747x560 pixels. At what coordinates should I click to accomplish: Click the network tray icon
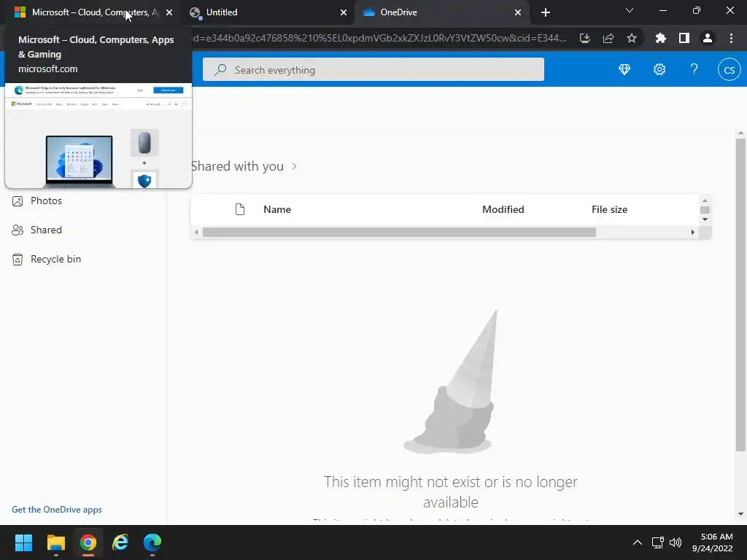pos(657,542)
